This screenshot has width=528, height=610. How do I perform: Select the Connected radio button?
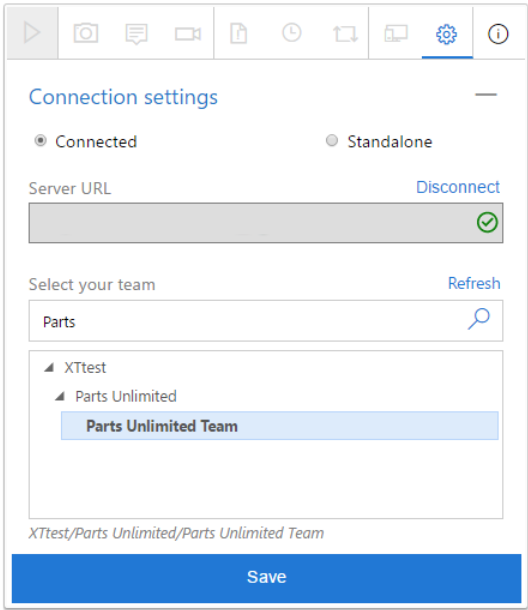click(x=40, y=140)
